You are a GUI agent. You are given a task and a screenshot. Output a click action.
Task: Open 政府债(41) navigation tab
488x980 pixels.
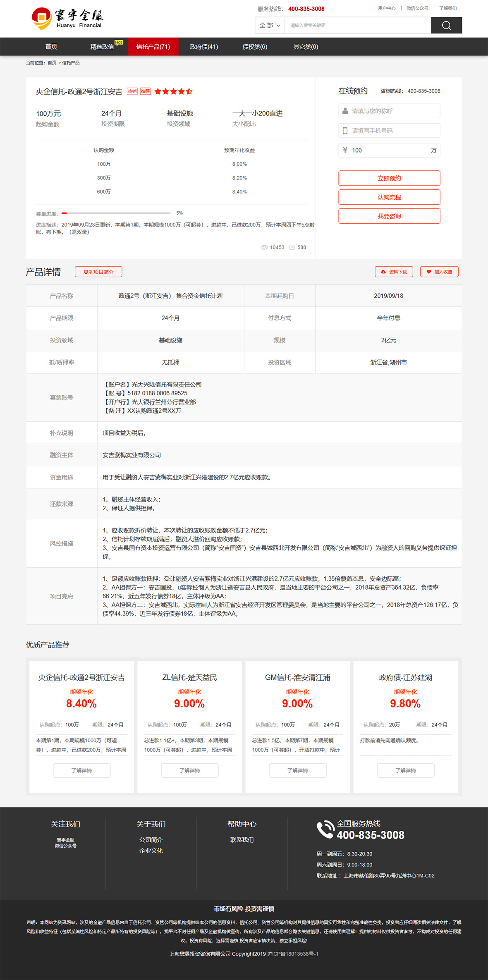(204, 47)
